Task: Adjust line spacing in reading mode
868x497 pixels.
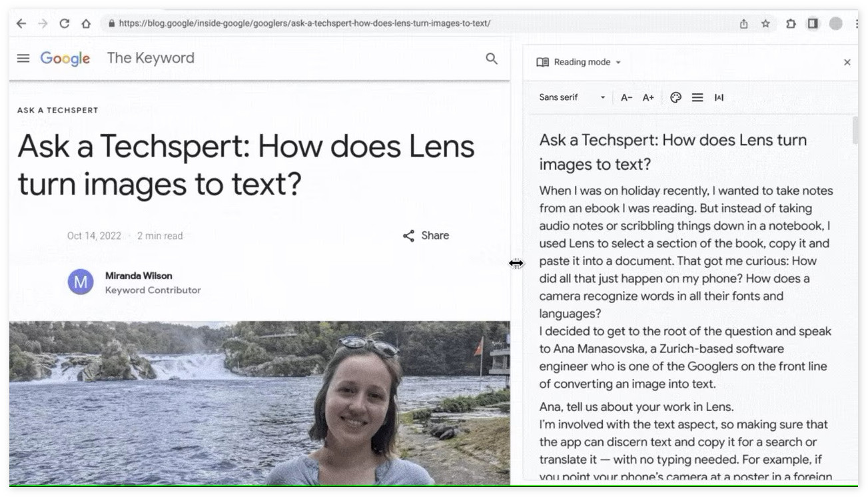Action: pyautogui.click(x=697, y=97)
